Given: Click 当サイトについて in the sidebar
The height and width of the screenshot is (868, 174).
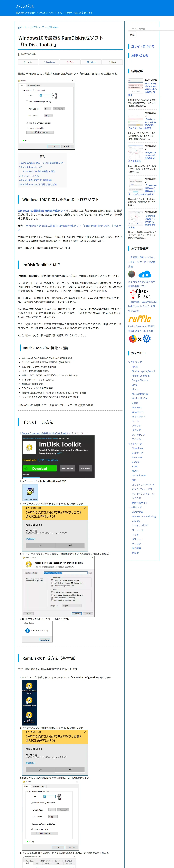Looking at the screenshot, I should (143, 46).
